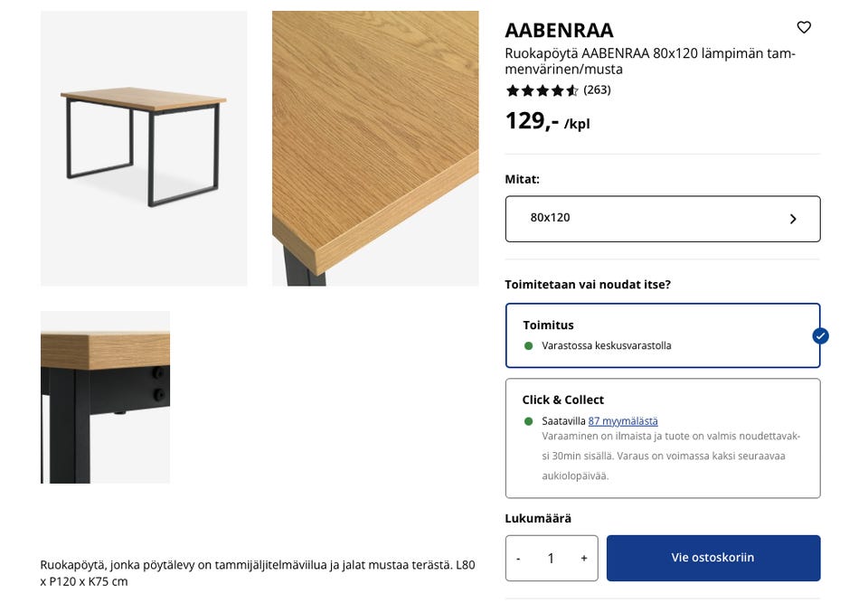Open the table leg bracket detail image
This screenshot has height=603, width=868.
pos(105,397)
